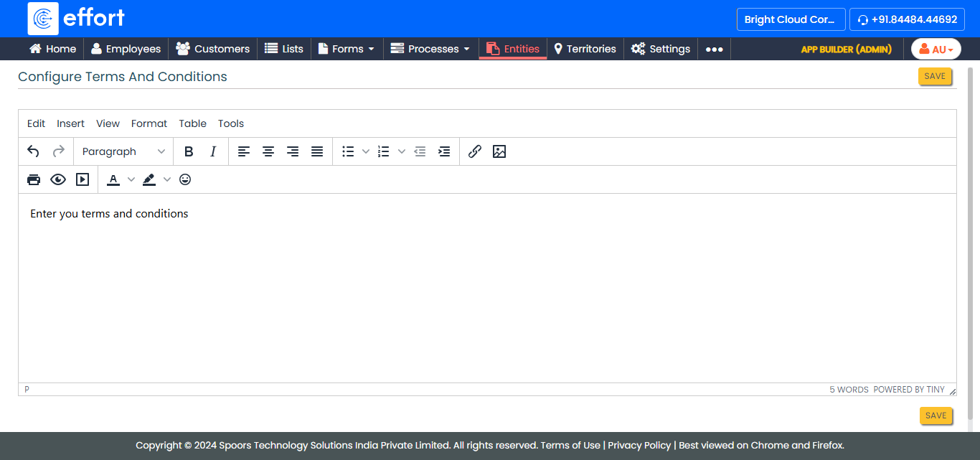Open the Paragraph format dropdown
Image resolution: width=980 pixels, height=460 pixels.
point(123,151)
